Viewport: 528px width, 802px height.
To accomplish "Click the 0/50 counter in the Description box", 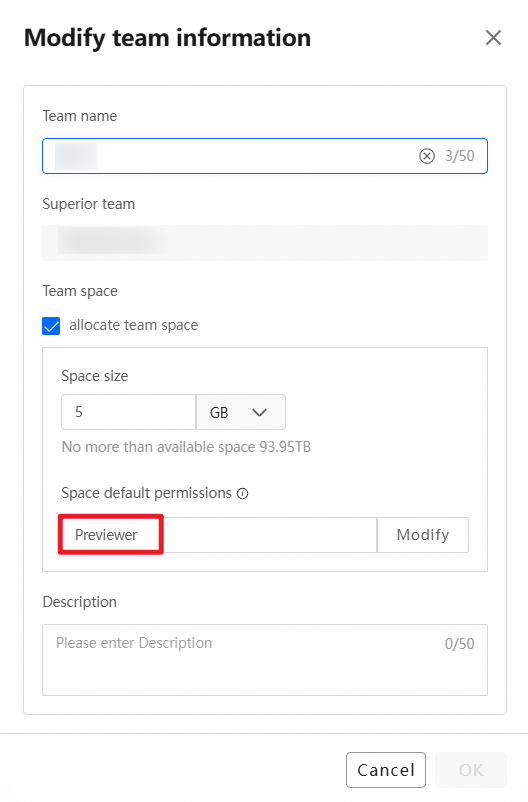I will point(459,643).
